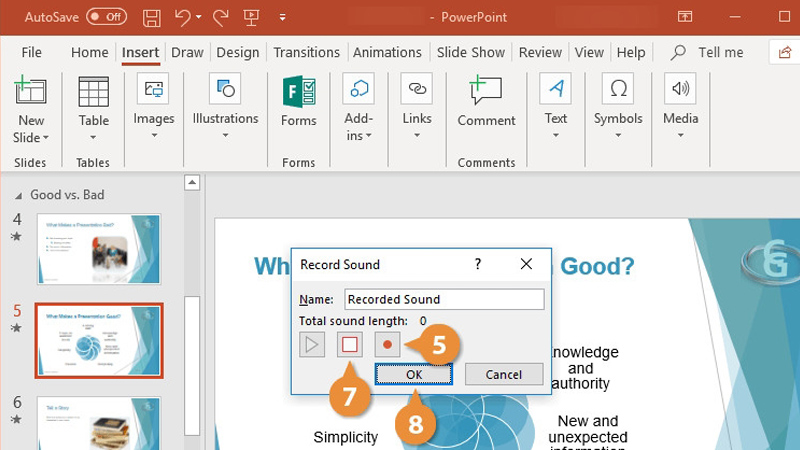The image size is (800, 450).
Task: Switch to the Draw tab
Action: coord(187,53)
